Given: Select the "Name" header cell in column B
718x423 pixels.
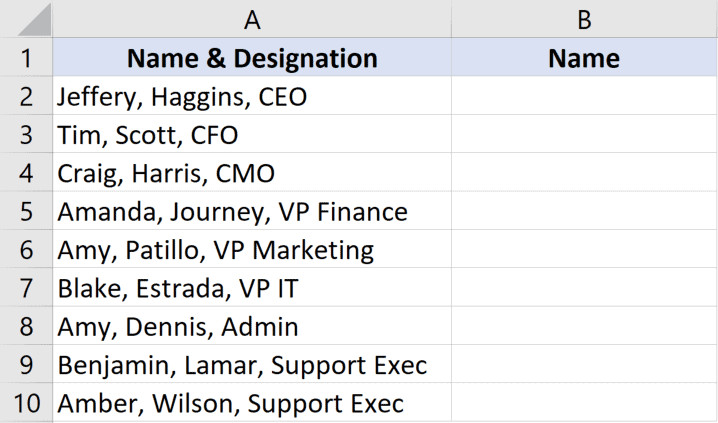Looking at the screenshot, I should coord(584,57).
